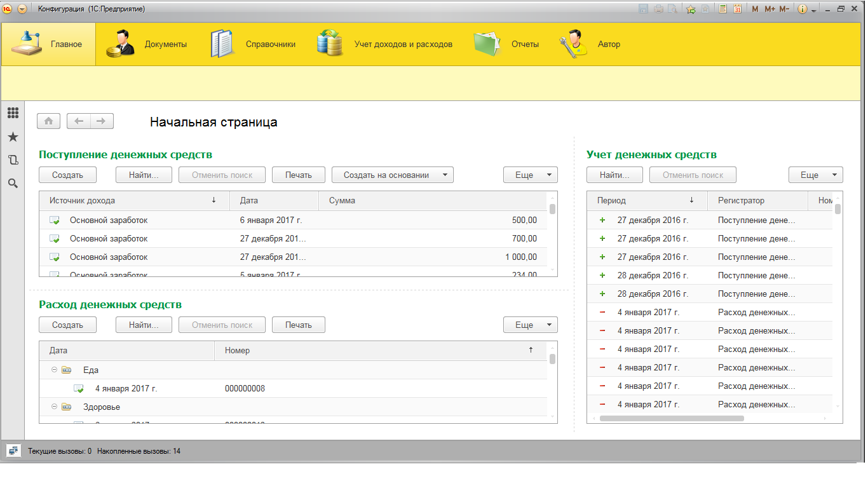868x488 pixels.
Task: Open the functions menu grid icon
Action: point(13,113)
